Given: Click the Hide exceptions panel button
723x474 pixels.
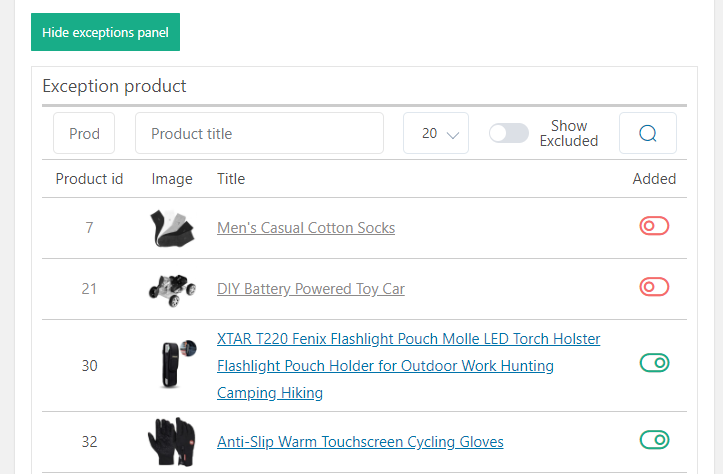Looking at the screenshot, I should tap(105, 32).
